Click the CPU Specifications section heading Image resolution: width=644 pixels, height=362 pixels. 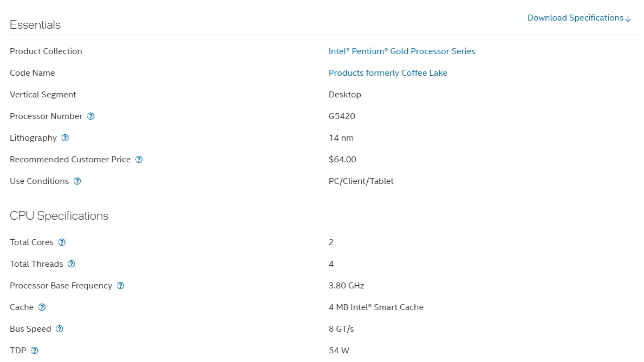59,216
